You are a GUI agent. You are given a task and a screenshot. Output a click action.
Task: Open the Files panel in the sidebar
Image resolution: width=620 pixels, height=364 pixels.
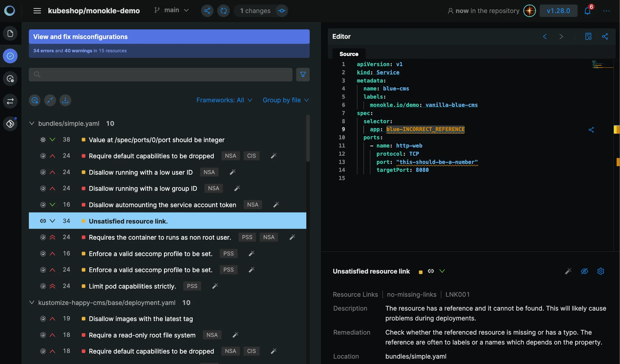tap(10, 33)
